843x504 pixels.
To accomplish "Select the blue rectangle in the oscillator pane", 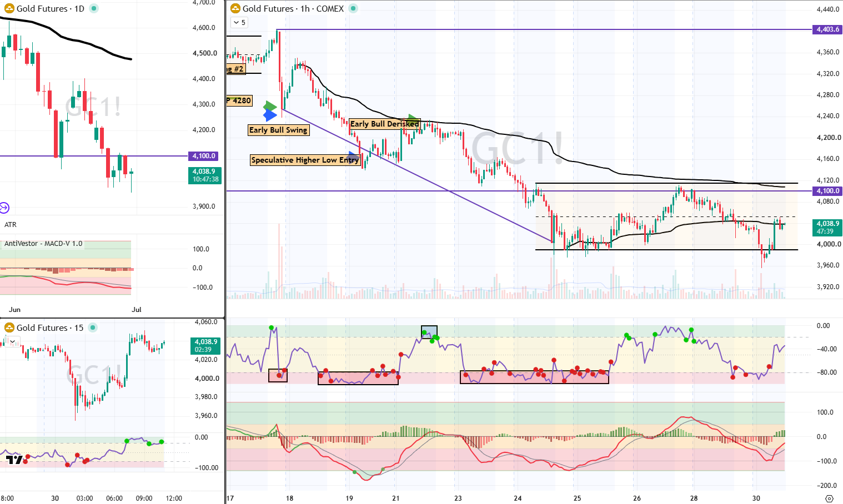I will click(x=429, y=332).
